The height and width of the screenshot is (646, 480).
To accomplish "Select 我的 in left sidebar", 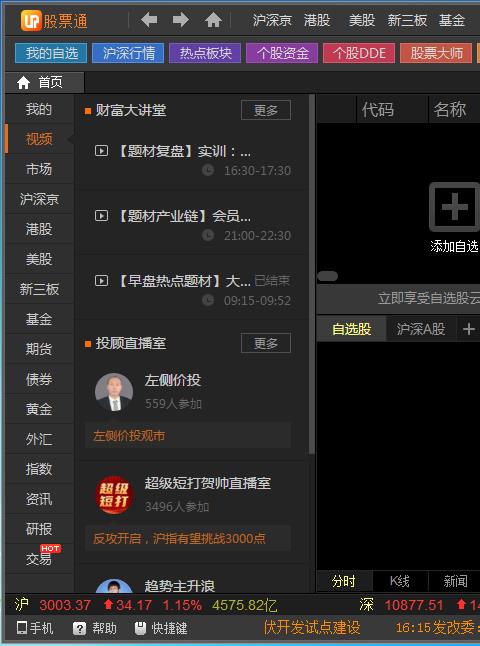I will 39,109.
